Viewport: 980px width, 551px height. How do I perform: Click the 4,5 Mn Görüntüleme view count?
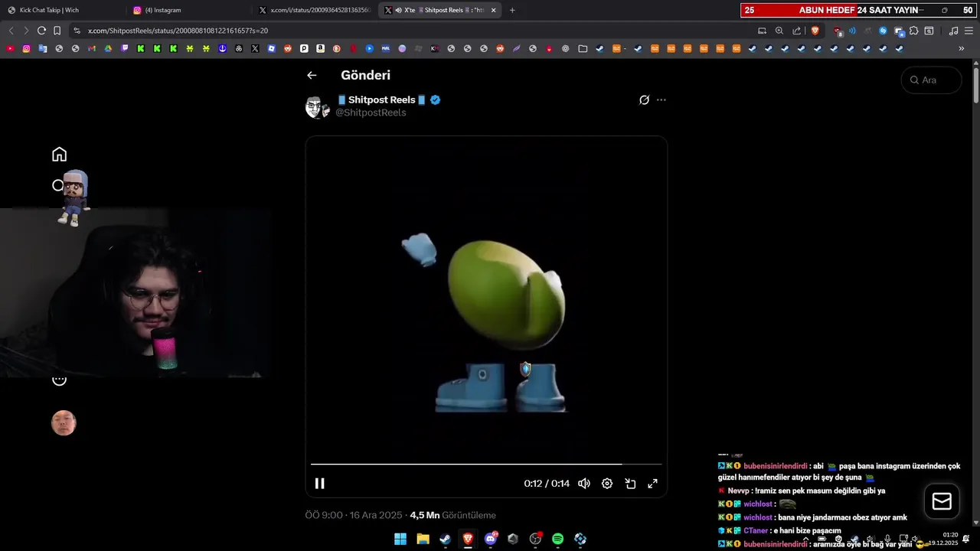(x=452, y=515)
